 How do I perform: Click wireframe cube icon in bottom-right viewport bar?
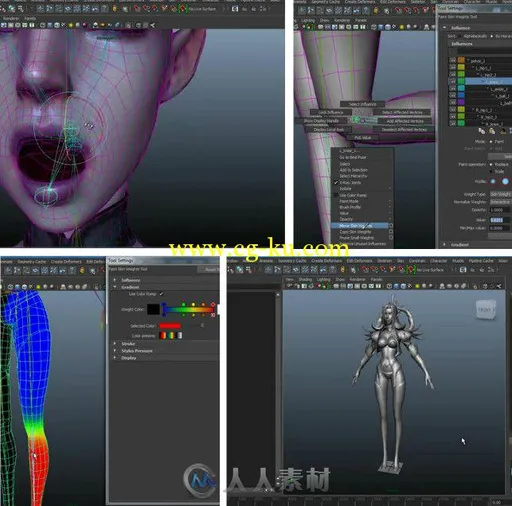[x=389, y=286]
